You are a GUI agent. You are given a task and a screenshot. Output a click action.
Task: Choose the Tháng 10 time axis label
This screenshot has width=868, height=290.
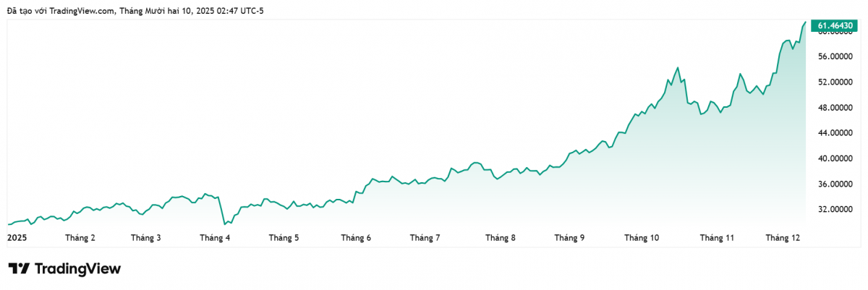[642, 237]
